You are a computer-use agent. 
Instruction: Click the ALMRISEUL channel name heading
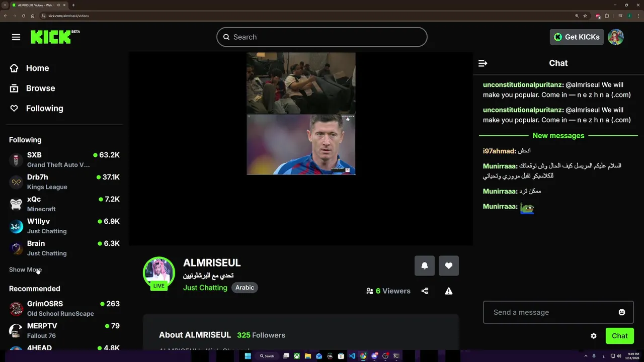(212, 262)
